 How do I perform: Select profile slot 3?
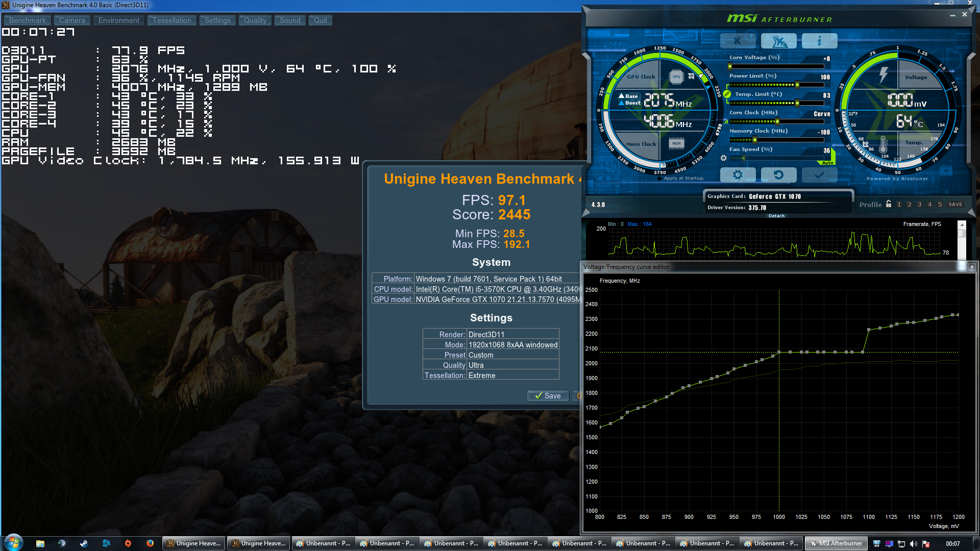point(919,205)
